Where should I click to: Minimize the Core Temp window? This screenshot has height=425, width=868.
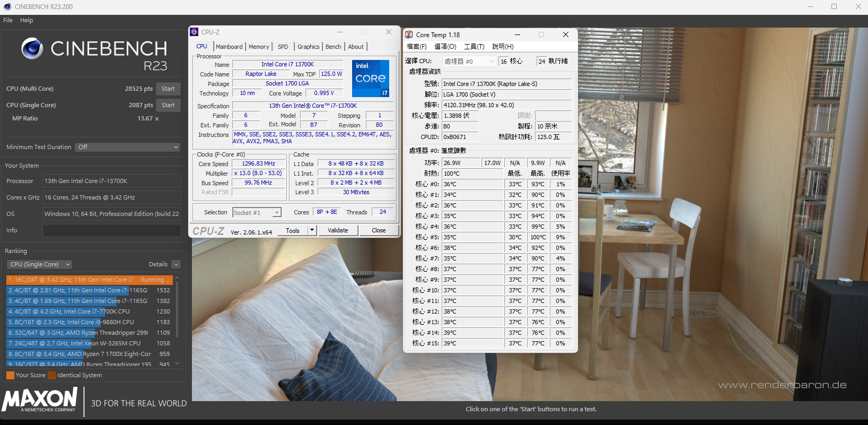click(517, 34)
